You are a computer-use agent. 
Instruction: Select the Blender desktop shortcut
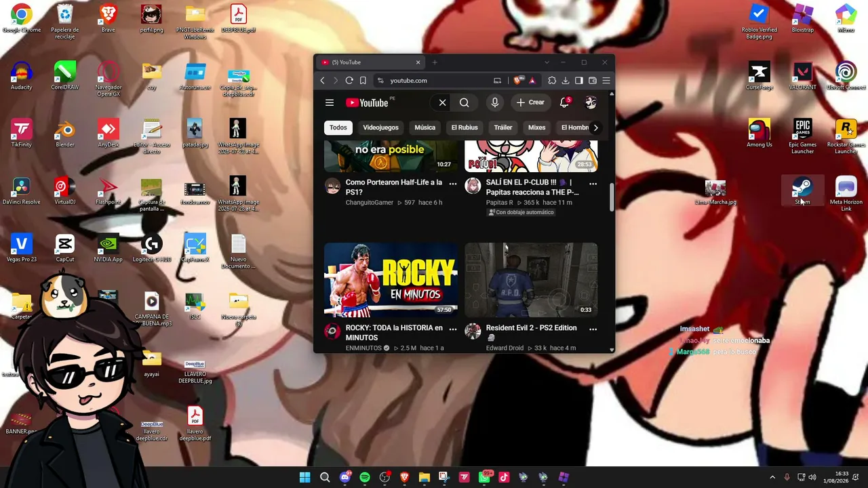click(65, 134)
